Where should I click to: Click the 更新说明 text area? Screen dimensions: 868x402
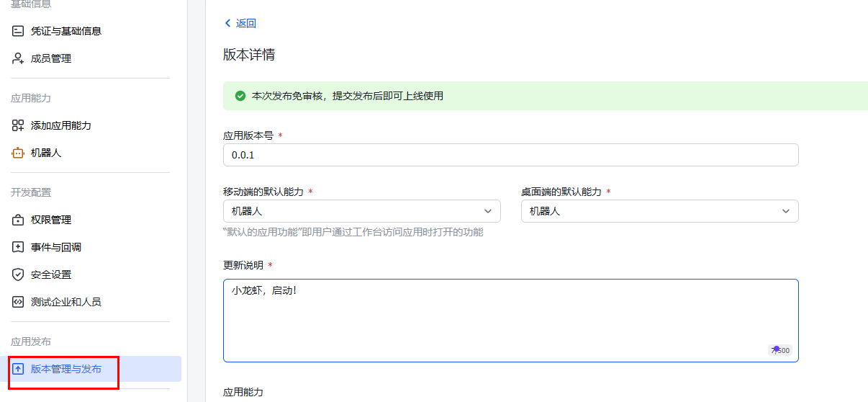click(x=511, y=321)
